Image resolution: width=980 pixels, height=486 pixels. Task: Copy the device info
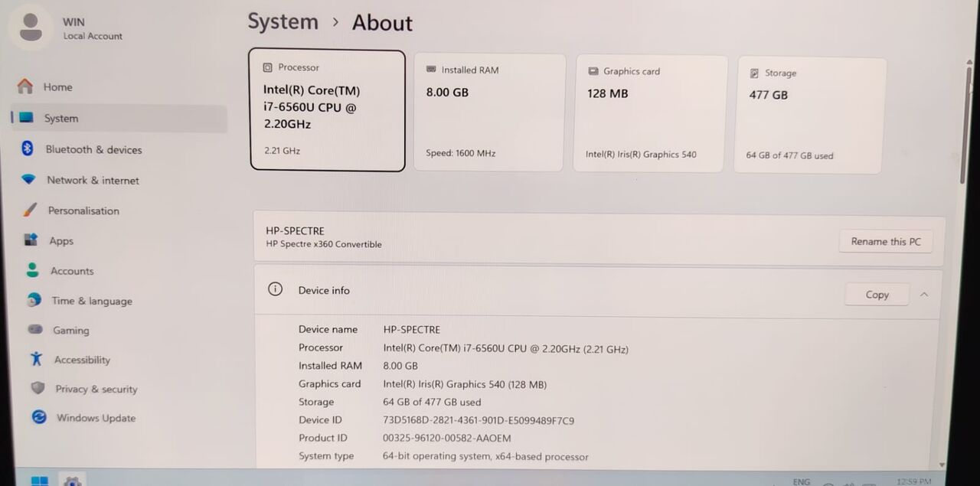tap(877, 294)
